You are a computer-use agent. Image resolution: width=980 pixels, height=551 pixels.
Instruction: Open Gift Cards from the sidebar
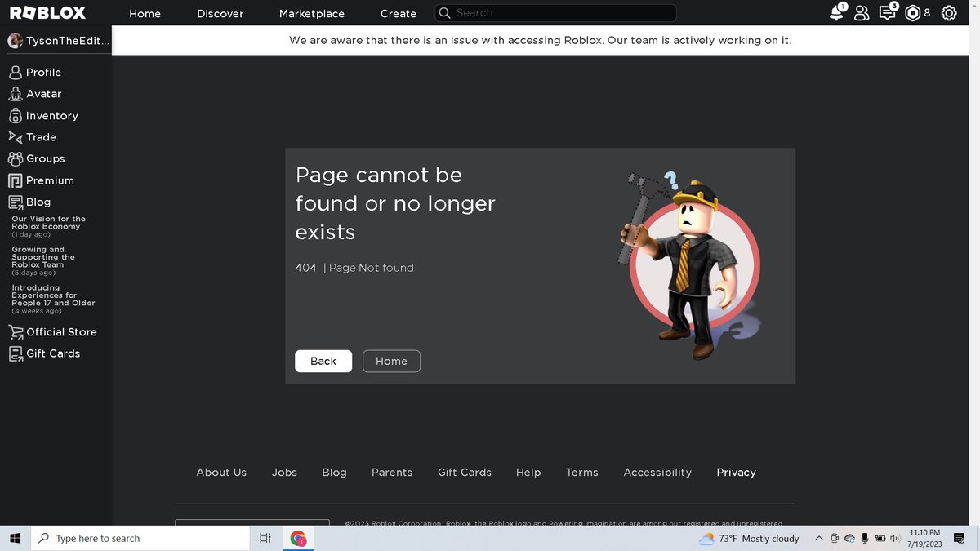pyautogui.click(x=44, y=353)
